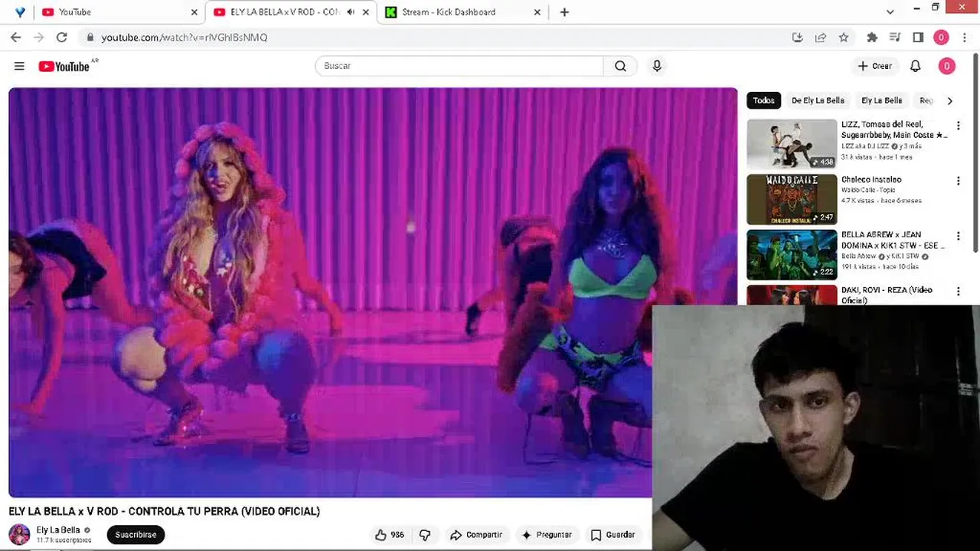
Task: Select the Ely La Bella chip
Action: pyautogui.click(x=881, y=100)
